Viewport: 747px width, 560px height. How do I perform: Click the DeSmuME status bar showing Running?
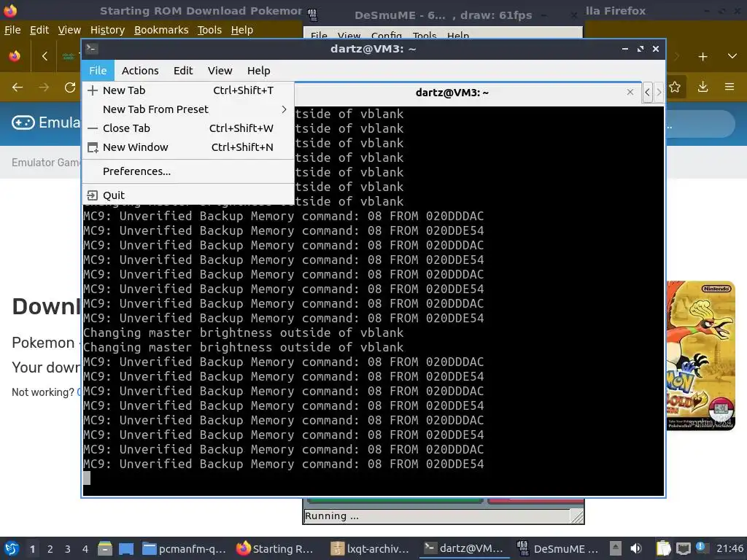point(436,516)
